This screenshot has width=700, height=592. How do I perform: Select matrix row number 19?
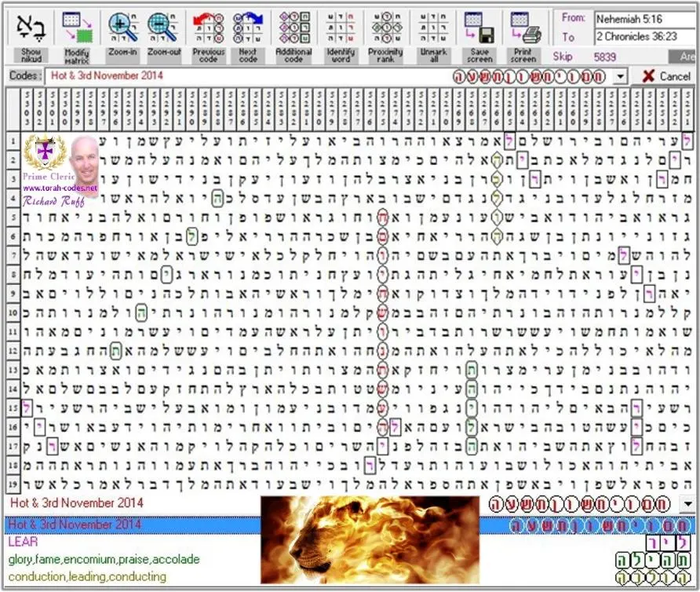point(13,484)
